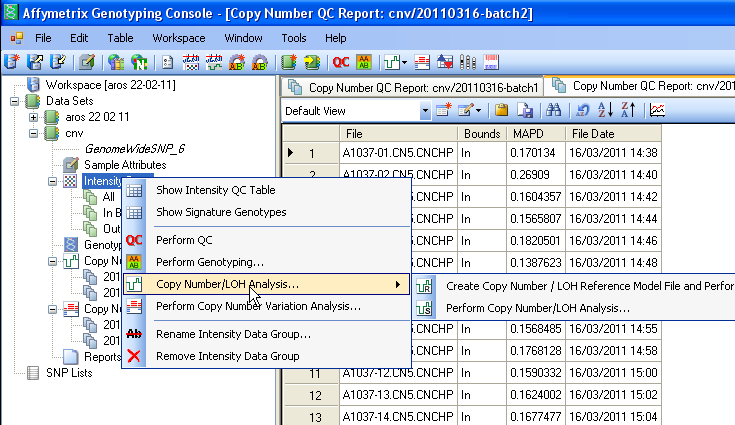This screenshot has height=425, width=735.
Task: Click the green copy number step-line toolbar icon
Action: [391, 62]
